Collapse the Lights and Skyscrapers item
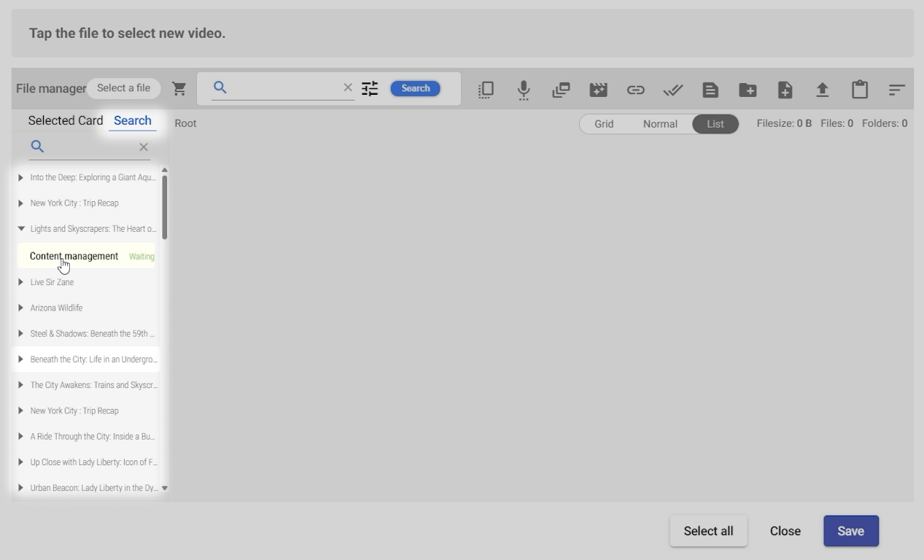924x560 pixels. 20,229
